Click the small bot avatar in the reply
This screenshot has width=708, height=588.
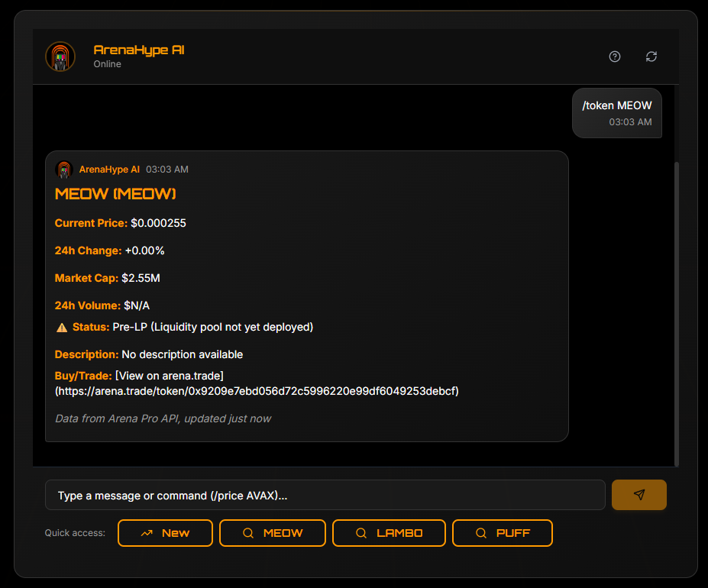click(64, 170)
